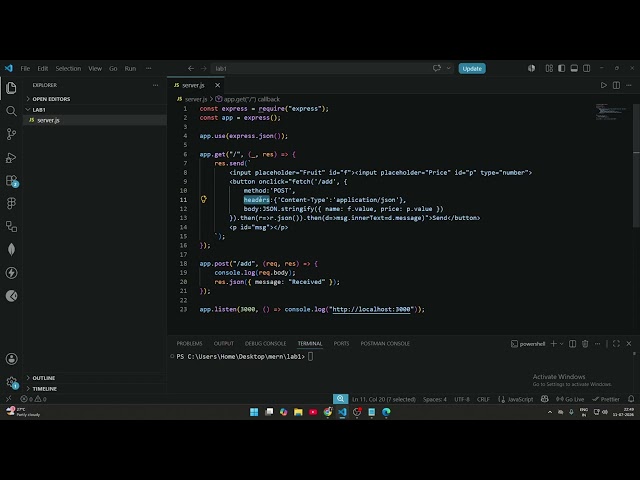Expand the OUTLINE section
Screen dimensions: 640x480
click(x=44, y=378)
